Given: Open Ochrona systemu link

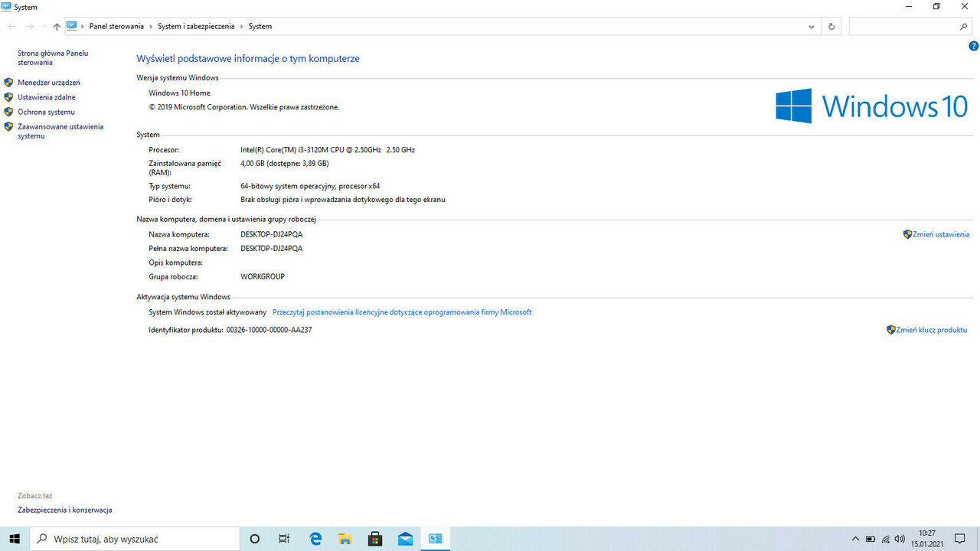Looking at the screenshot, I should tap(46, 112).
